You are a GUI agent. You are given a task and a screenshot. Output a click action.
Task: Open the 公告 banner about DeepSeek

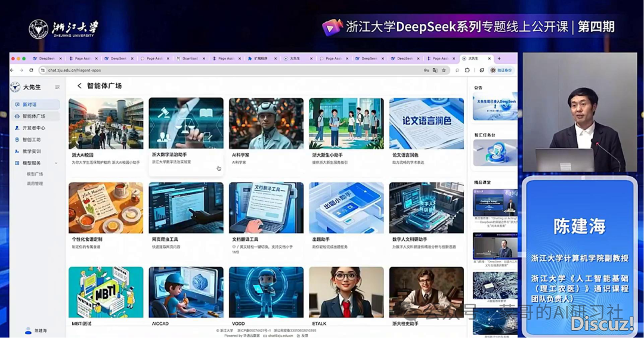(x=494, y=107)
